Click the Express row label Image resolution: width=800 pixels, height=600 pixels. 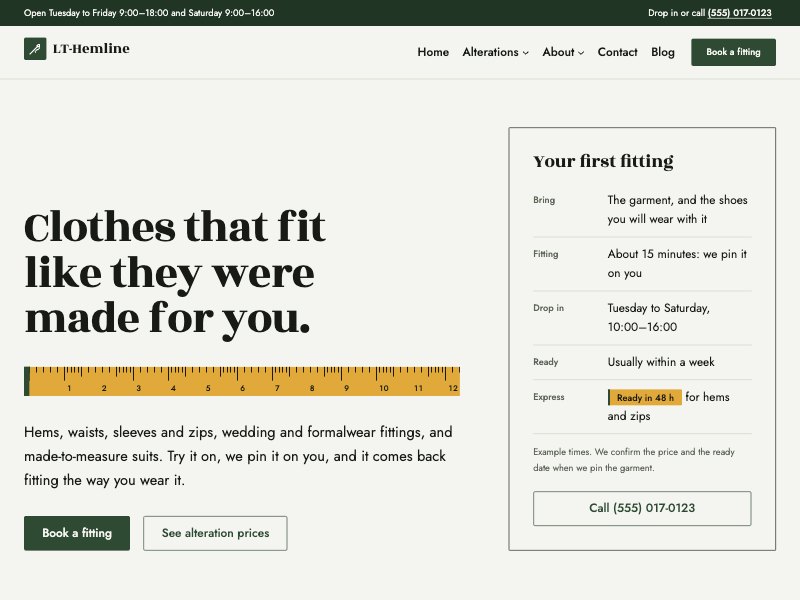point(548,397)
